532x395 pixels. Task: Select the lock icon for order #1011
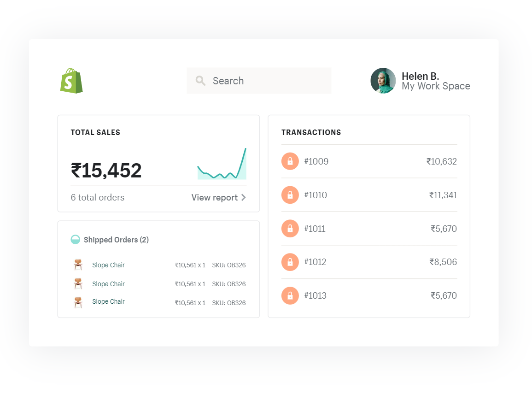[290, 229]
